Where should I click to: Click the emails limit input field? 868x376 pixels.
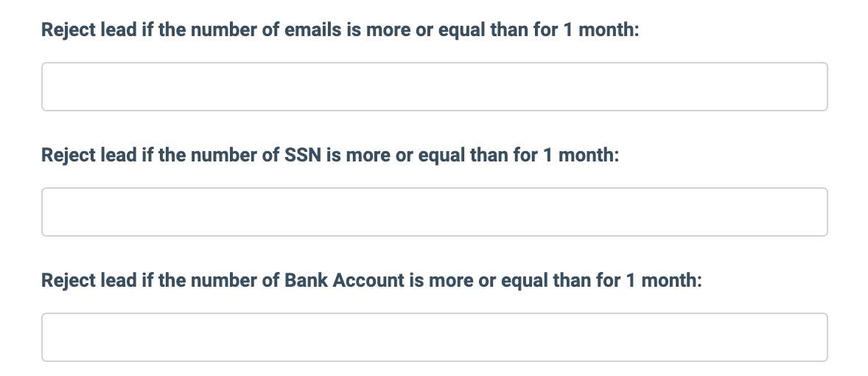pyautogui.click(x=434, y=87)
